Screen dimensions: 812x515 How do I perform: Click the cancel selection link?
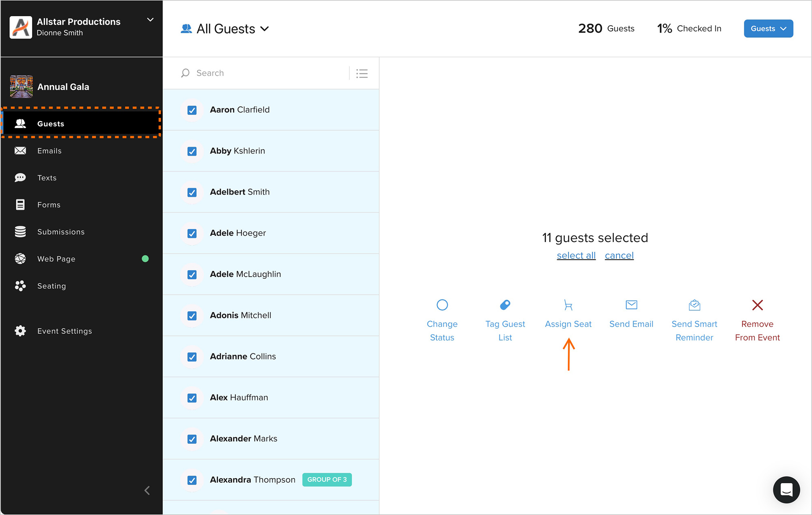(619, 255)
